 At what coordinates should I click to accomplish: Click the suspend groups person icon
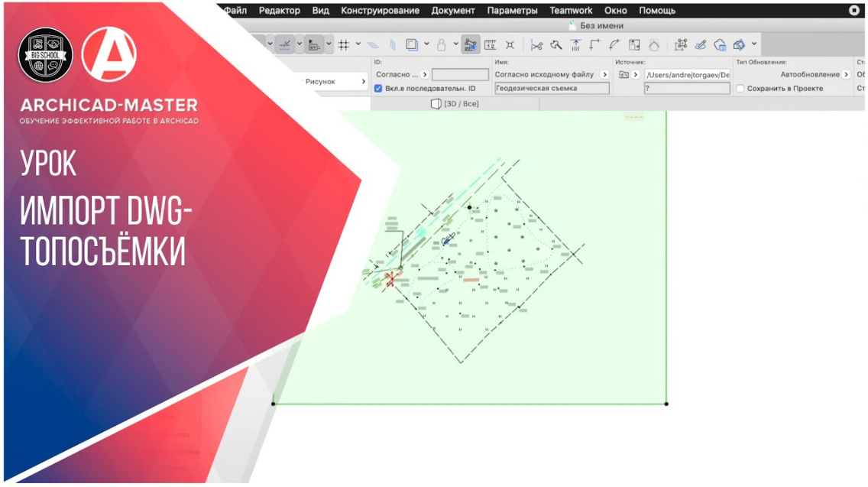point(441,44)
